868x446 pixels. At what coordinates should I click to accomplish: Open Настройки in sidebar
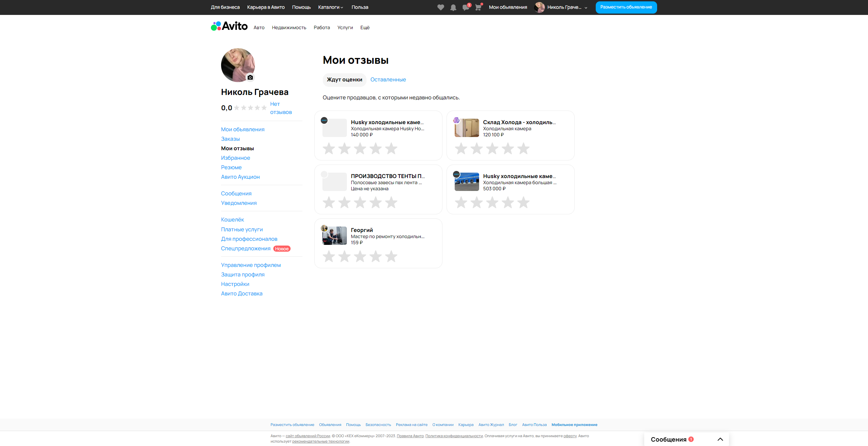point(235,284)
